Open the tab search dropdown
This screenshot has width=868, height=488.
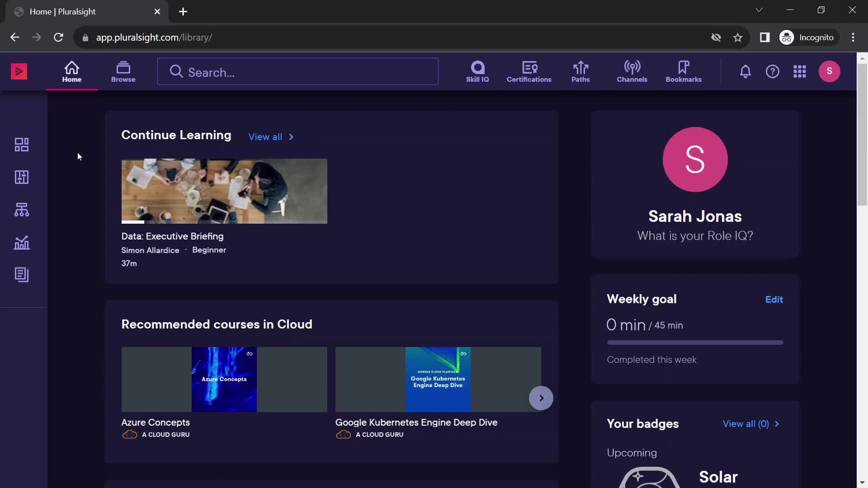point(759,10)
